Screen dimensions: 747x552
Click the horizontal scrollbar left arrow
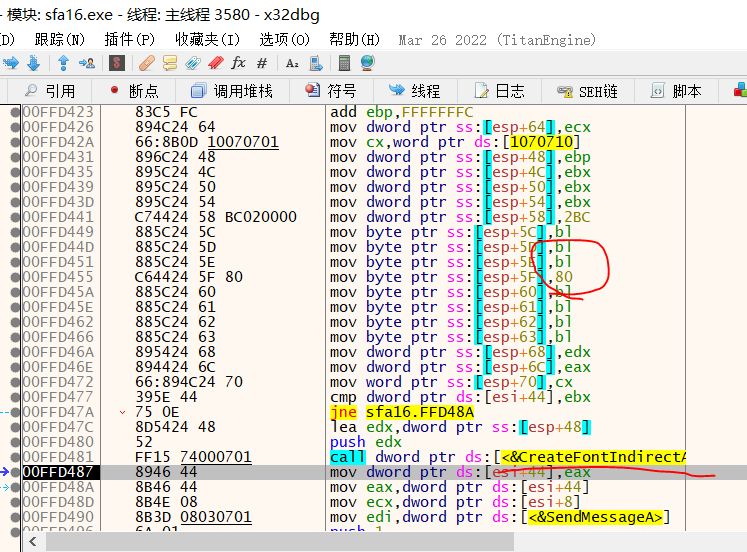click(33, 541)
